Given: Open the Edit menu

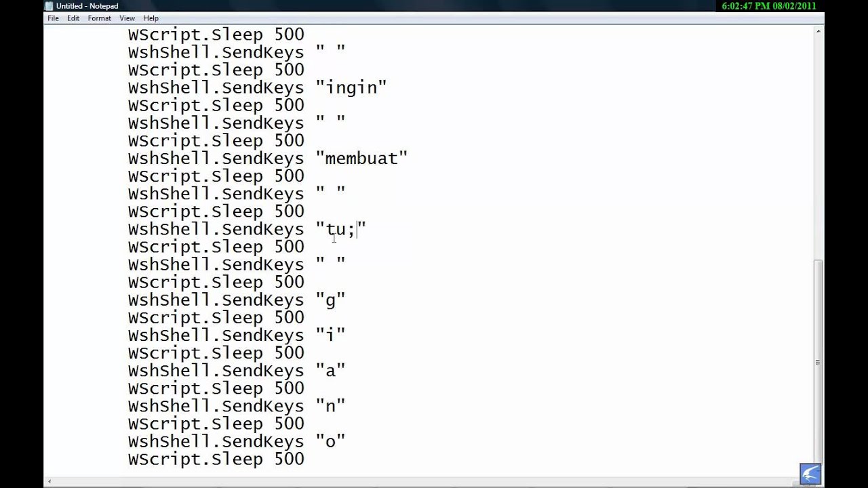Looking at the screenshot, I should pos(73,18).
